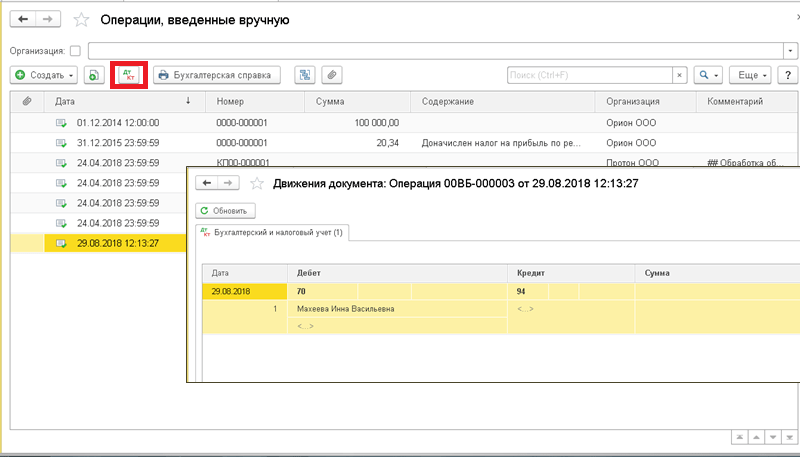Viewport: 800px width, 457px height.
Task: Clear the search field with x
Action: [679, 75]
